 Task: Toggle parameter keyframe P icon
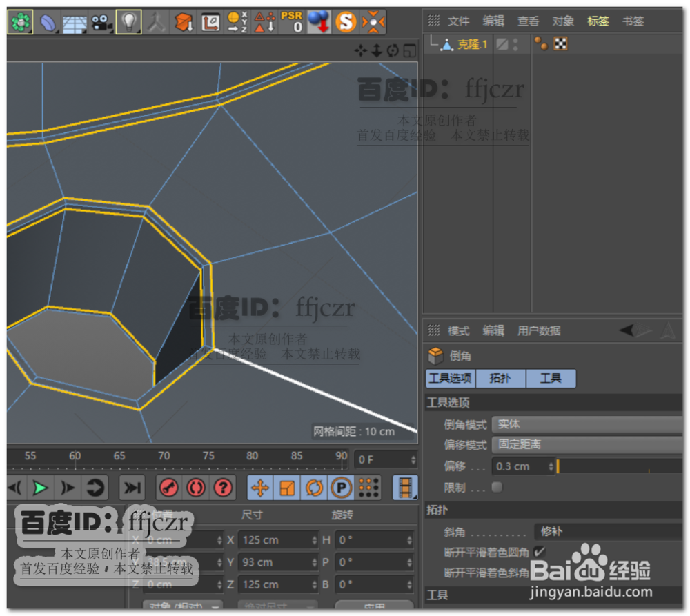(341, 488)
